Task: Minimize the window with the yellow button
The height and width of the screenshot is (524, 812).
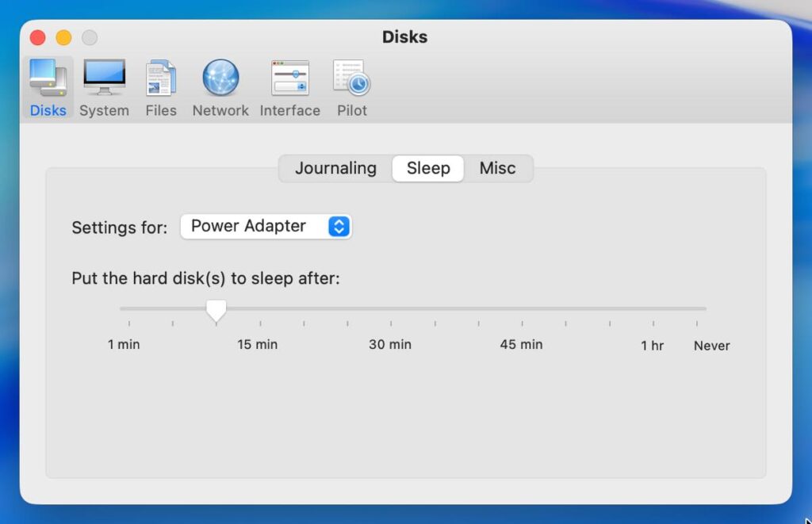Action: pyautogui.click(x=63, y=37)
